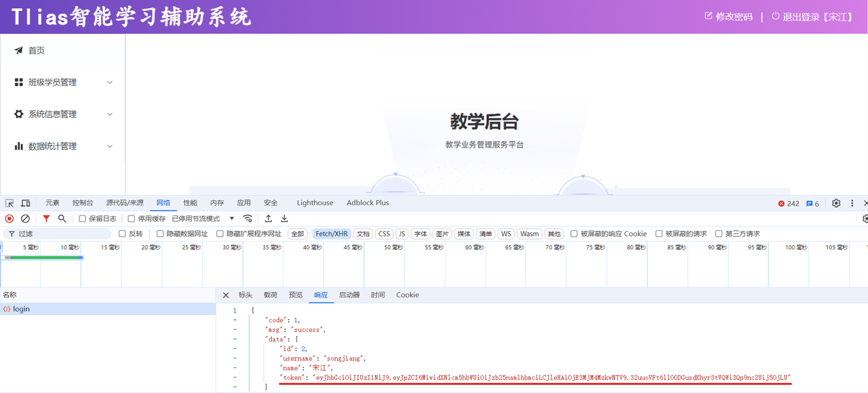Clear the network log
868x393 pixels.
point(25,219)
